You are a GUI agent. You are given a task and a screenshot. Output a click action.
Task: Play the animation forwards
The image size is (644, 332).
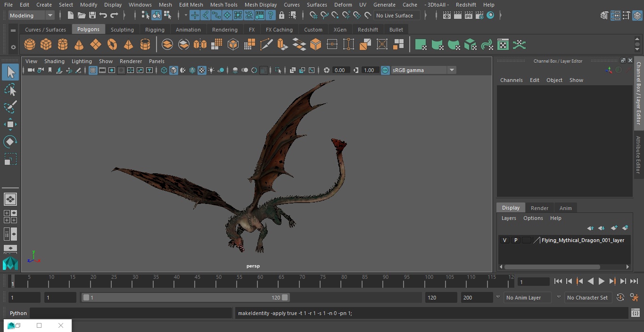tap(602, 281)
